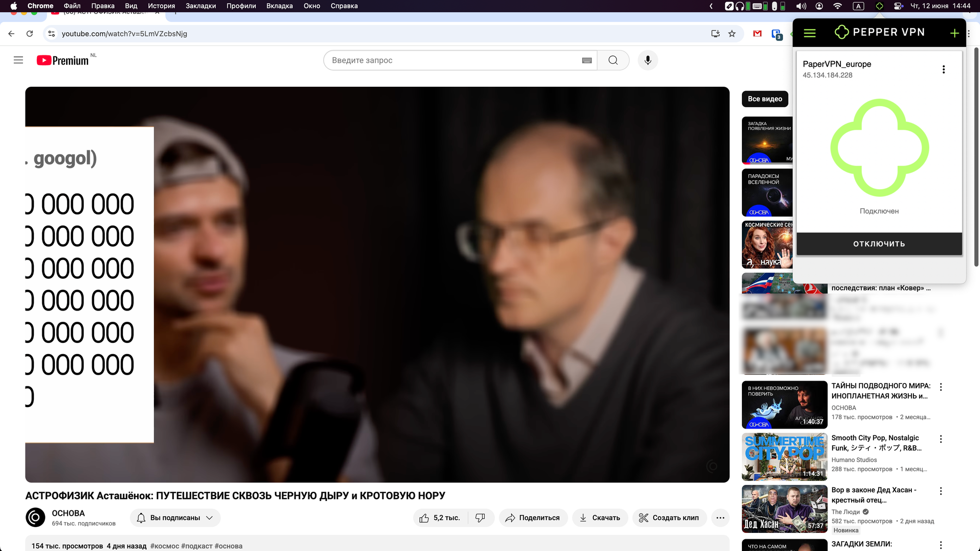Image resolution: width=980 pixels, height=551 pixels.
Task: Bookmark this page with the star icon
Action: 732,34
